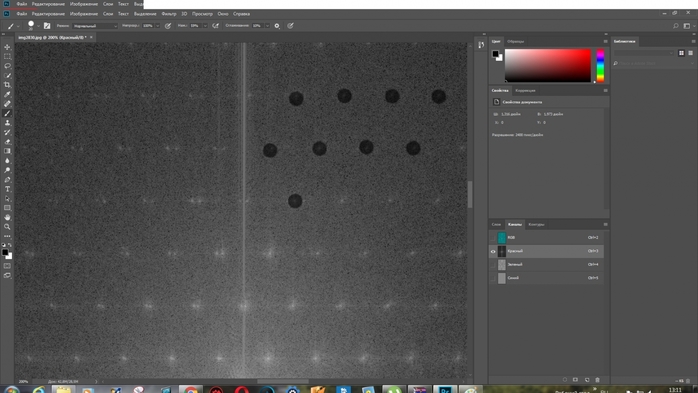Viewport: 698px width, 393px height.
Task: Select the Clone Stamp tool
Action: (x=7, y=123)
